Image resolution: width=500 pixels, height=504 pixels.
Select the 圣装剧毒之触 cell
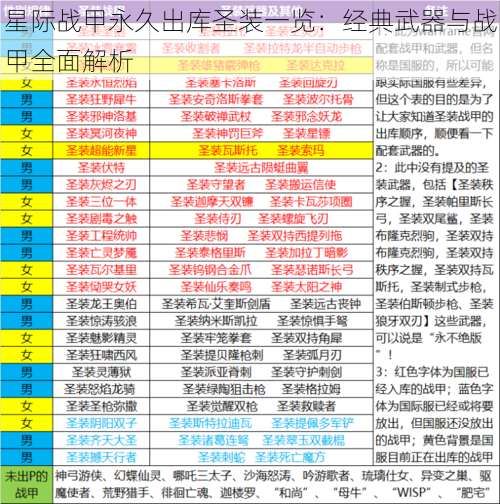[101, 219]
